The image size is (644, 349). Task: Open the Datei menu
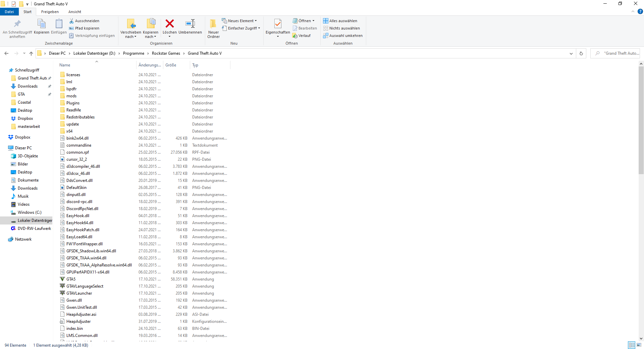coord(9,12)
